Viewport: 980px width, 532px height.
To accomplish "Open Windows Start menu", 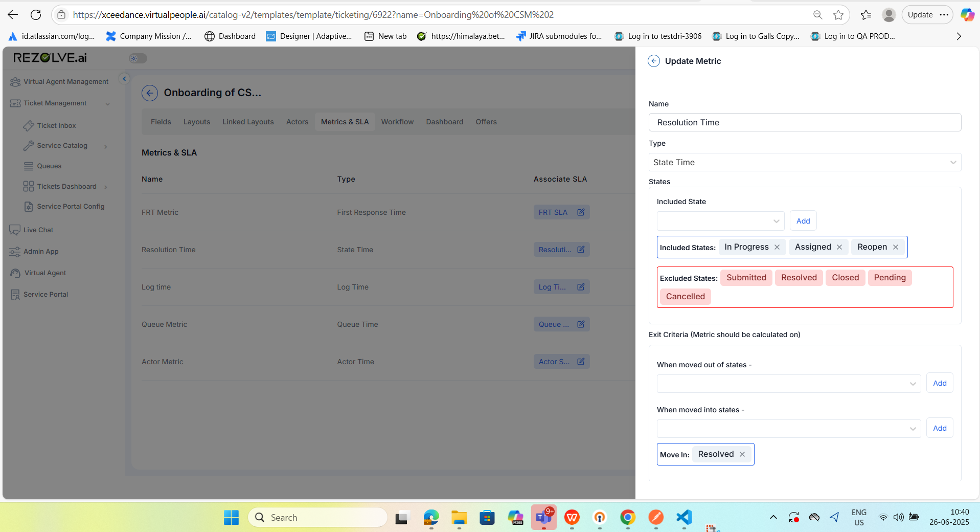I will coord(231,518).
